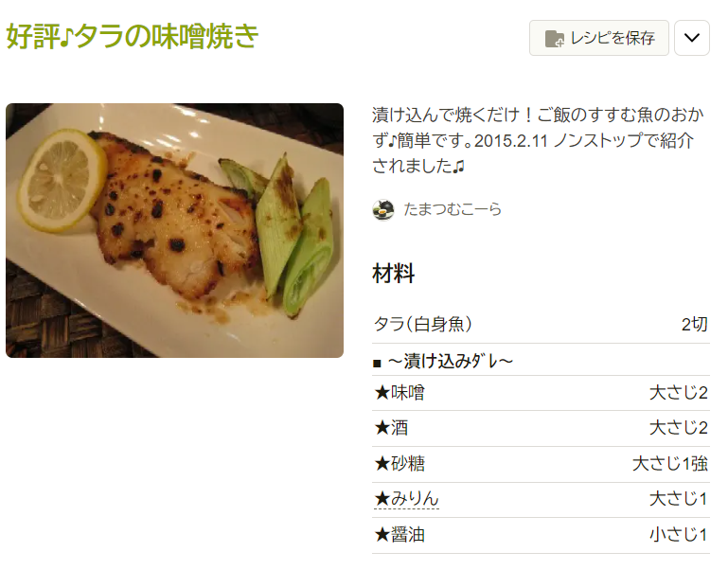Screen dimensions: 728x570
Task: Click the ★味噌 ingredient name
Action: [400, 393]
